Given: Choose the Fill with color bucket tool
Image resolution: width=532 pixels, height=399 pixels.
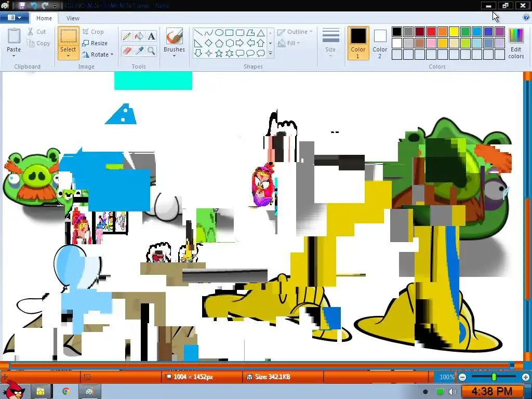Looking at the screenshot, I should [x=139, y=36].
